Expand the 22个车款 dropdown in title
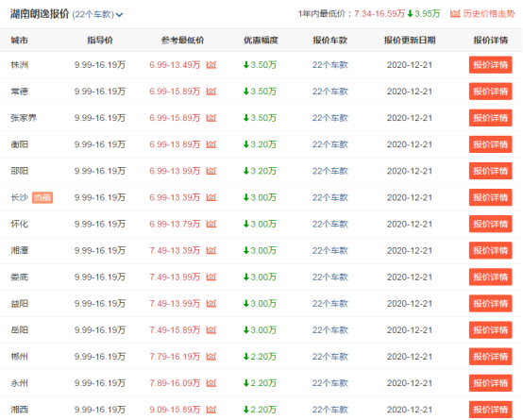Screen dimensions: 523x420 (97, 15)
